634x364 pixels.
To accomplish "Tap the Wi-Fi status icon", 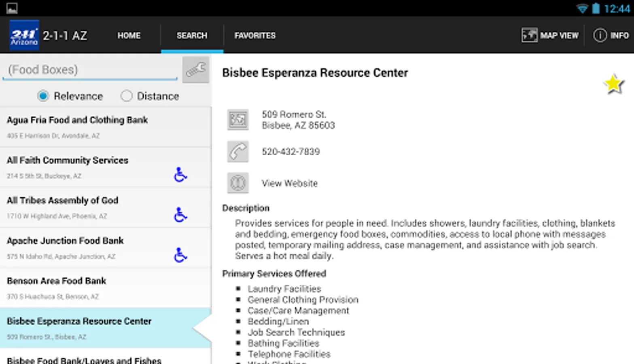I will point(582,8).
